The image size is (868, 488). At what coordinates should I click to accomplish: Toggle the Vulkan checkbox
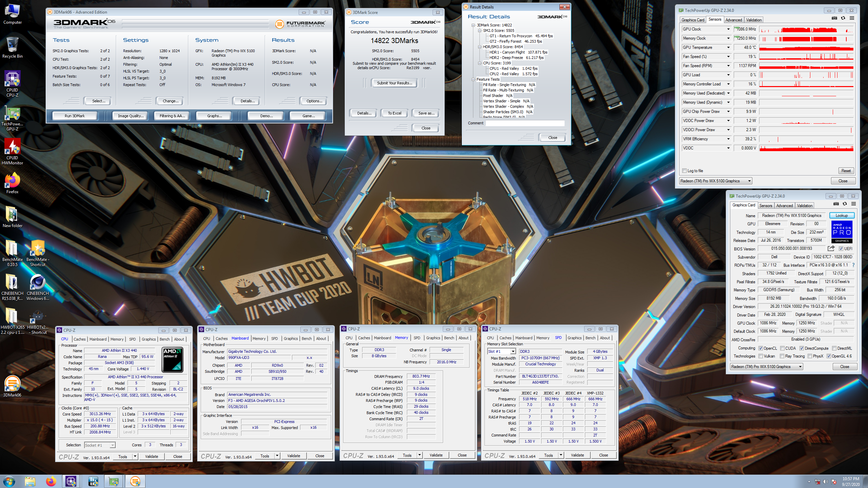[x=761, y=356]
